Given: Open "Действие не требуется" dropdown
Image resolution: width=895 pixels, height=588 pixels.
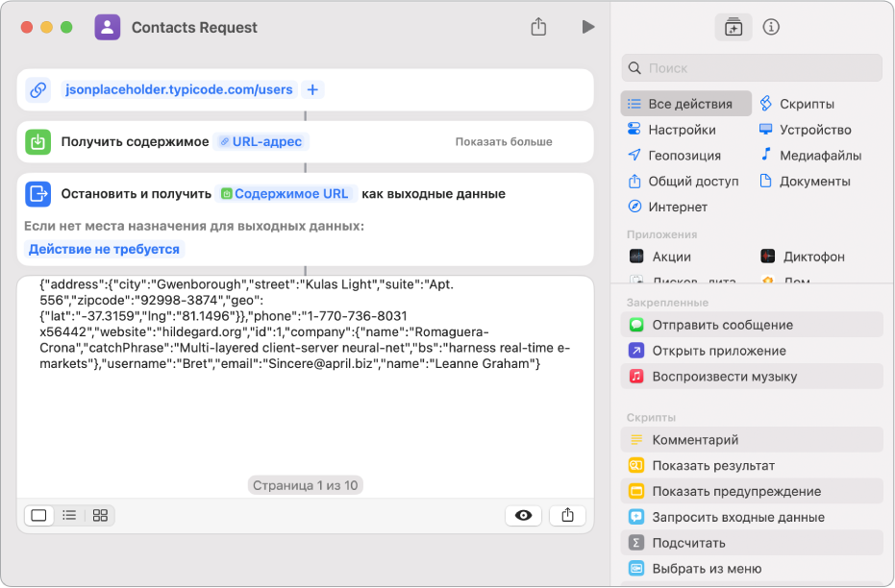Looking at the screenshot, I should tap(104, 249).
